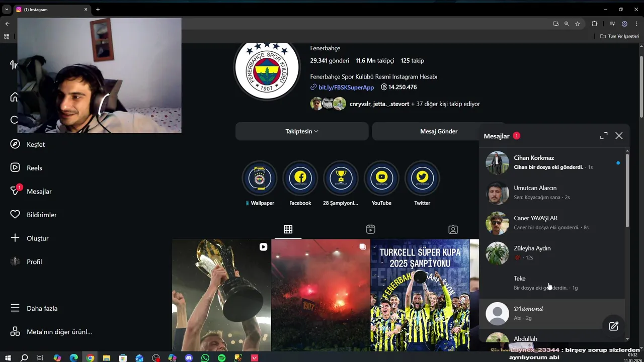This screenshot has width=644, height=362.
Task: Open Cihan Korkmaz conversation
Action: [552, 162]
